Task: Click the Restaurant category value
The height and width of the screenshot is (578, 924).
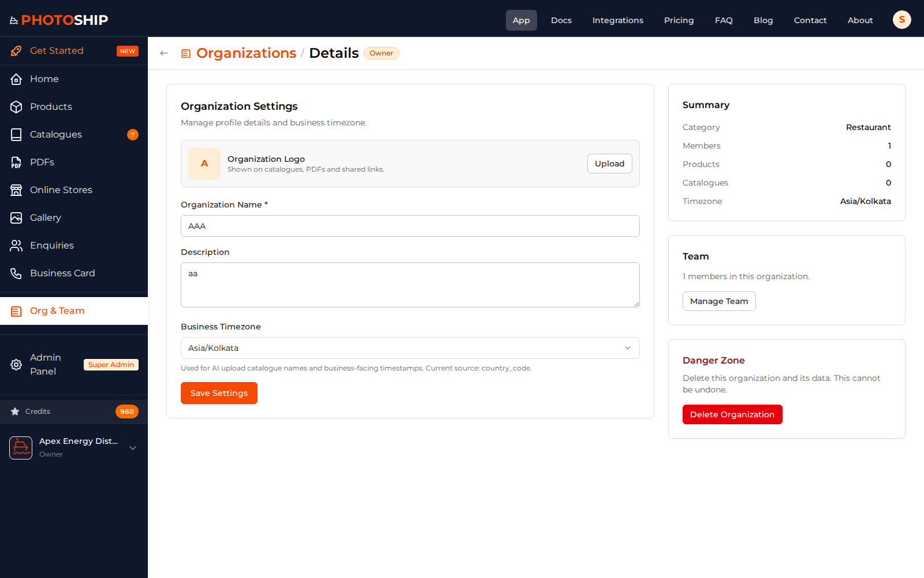Action: point(868,127)
